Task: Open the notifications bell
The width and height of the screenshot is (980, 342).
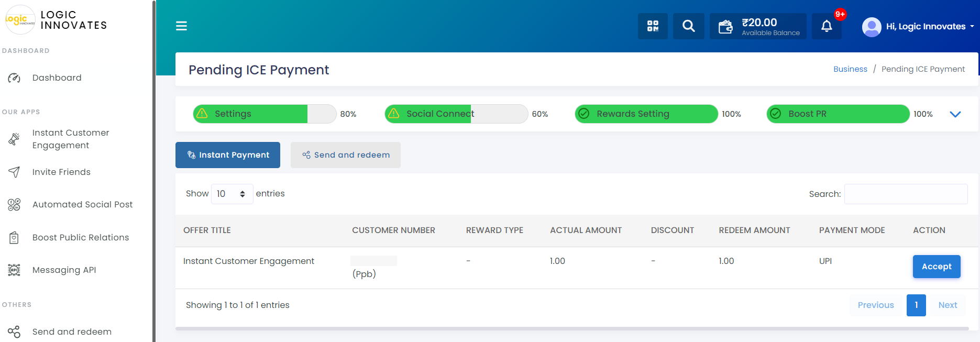Action: 827,26
